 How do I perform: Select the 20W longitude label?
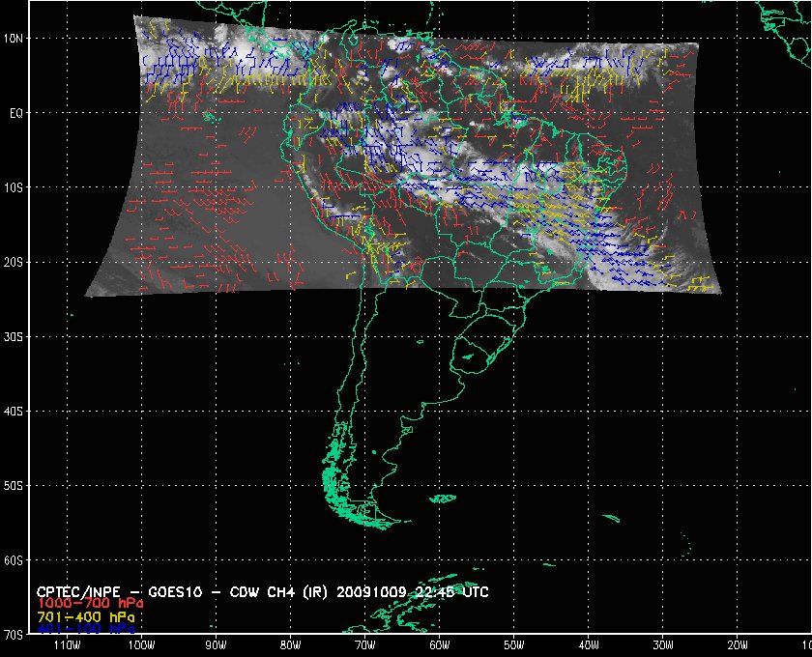(x=737, y=644)
